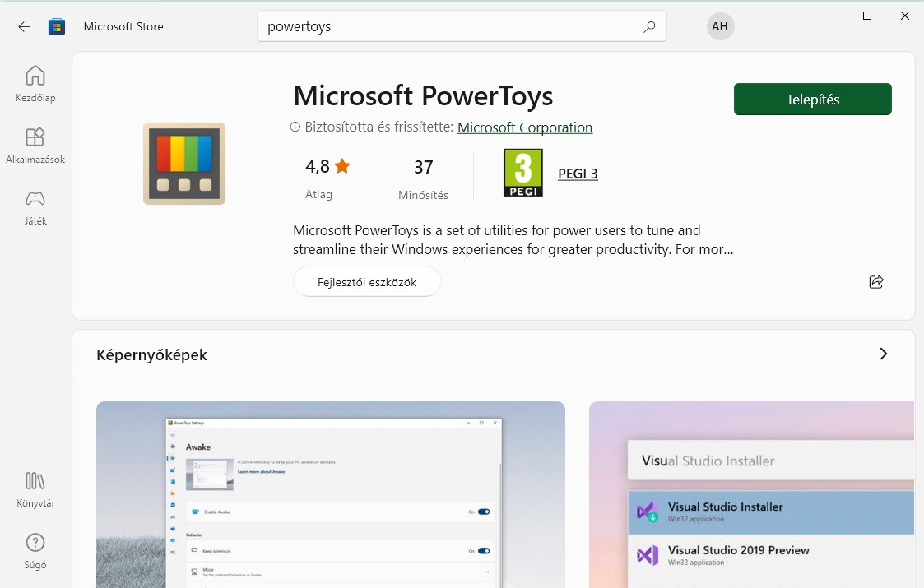The height and width of the screenshot is (588, 924).
Task: Click the back arrow in the title bar
Action: coord(24,26)
